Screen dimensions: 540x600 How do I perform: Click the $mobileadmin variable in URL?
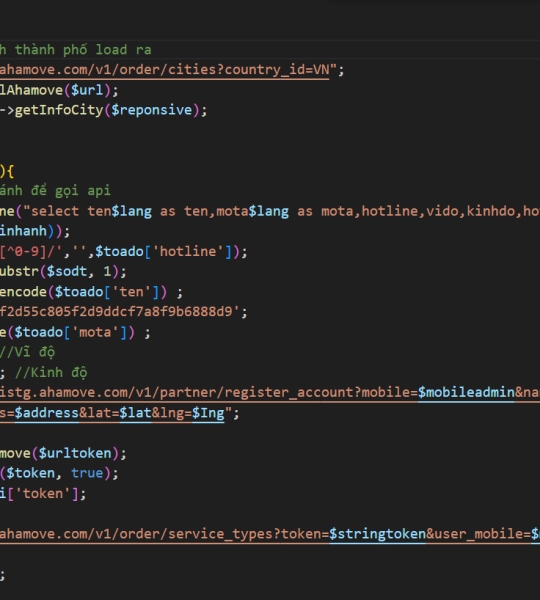pyautogui.click(x=466, y=393)
